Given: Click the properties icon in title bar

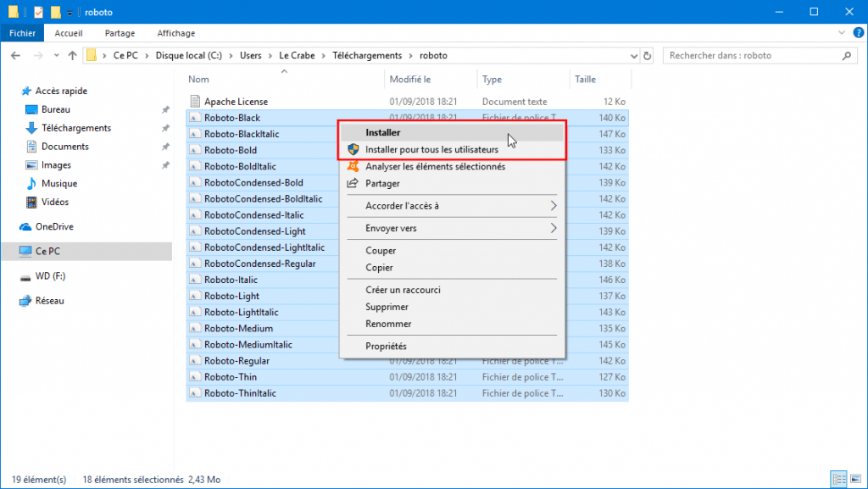Looking at the screenshot, I should 38,12.
